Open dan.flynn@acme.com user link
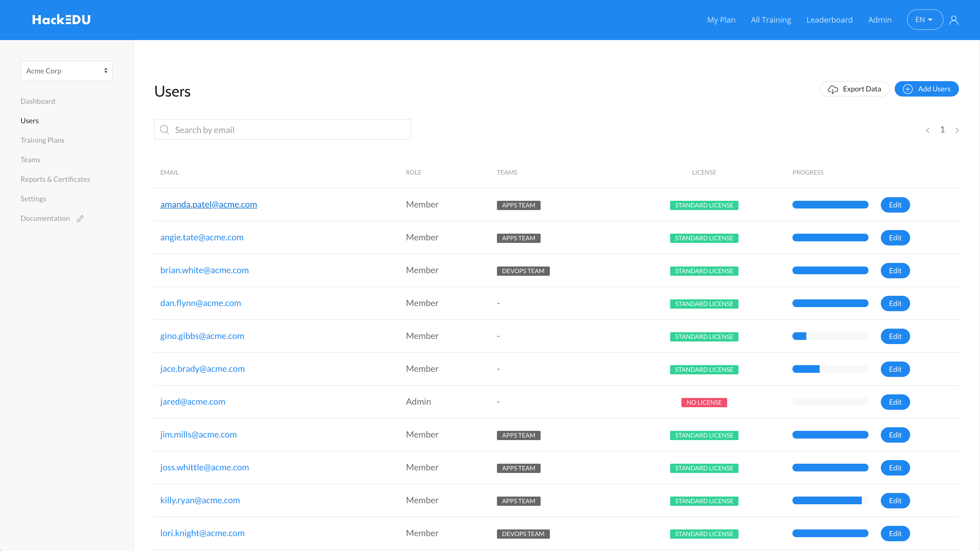Screen dimensions: 980x551 click(200, 303)
